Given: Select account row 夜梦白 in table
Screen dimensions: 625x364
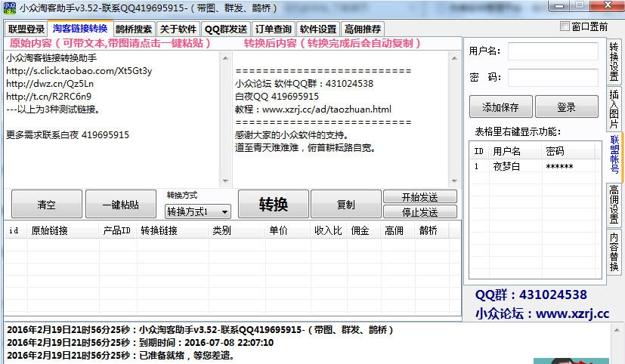Looking at the screenshot, I should point(535,166).
